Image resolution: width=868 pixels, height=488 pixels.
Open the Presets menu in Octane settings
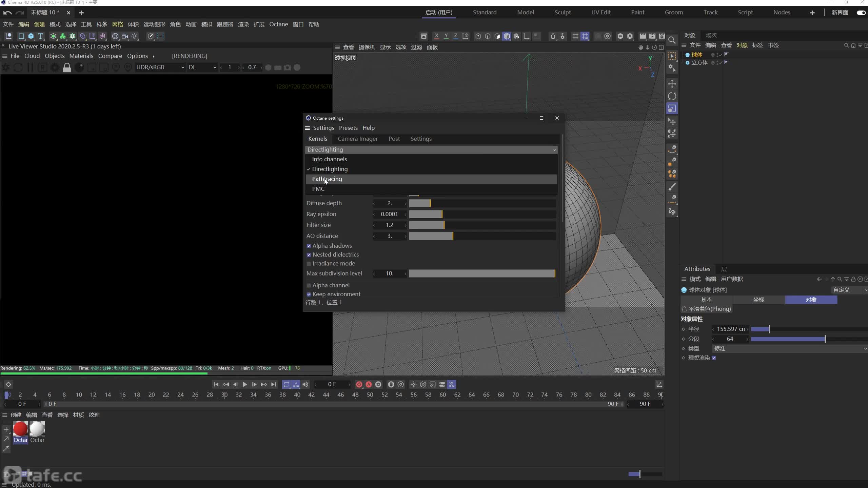point(348,128)
